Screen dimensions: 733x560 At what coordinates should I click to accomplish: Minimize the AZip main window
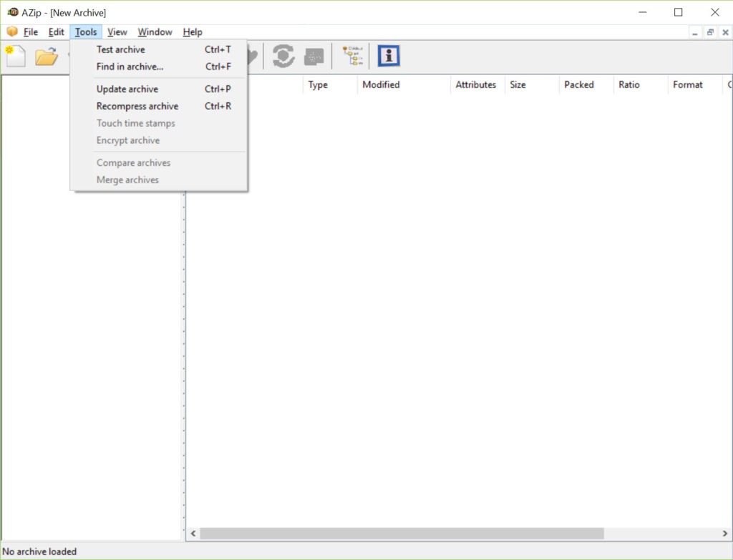pos(643,13)
